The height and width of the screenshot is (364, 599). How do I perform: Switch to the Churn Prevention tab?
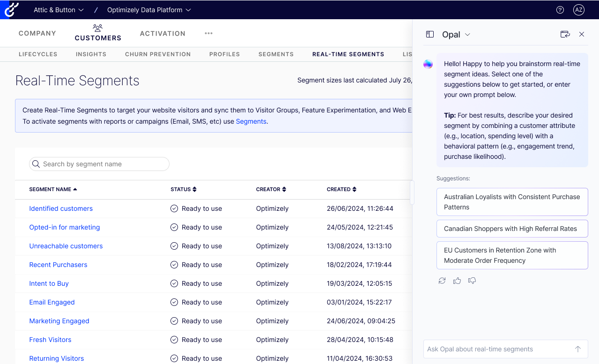point(158,54)
